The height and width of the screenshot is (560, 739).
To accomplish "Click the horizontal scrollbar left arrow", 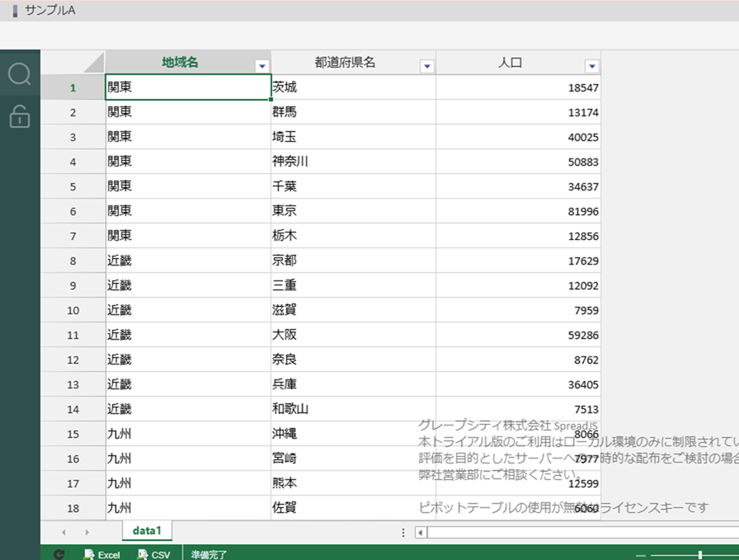I will click(x=421, y=533).
